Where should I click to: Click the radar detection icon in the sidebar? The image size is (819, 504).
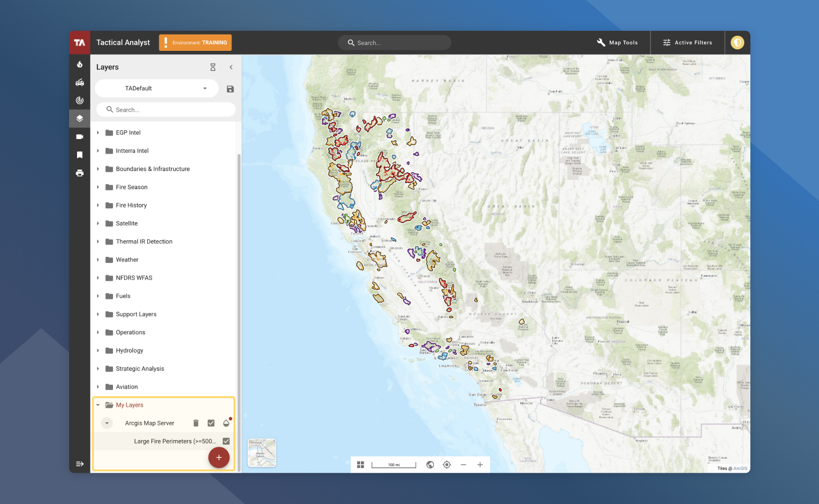[x=79, y=100]
